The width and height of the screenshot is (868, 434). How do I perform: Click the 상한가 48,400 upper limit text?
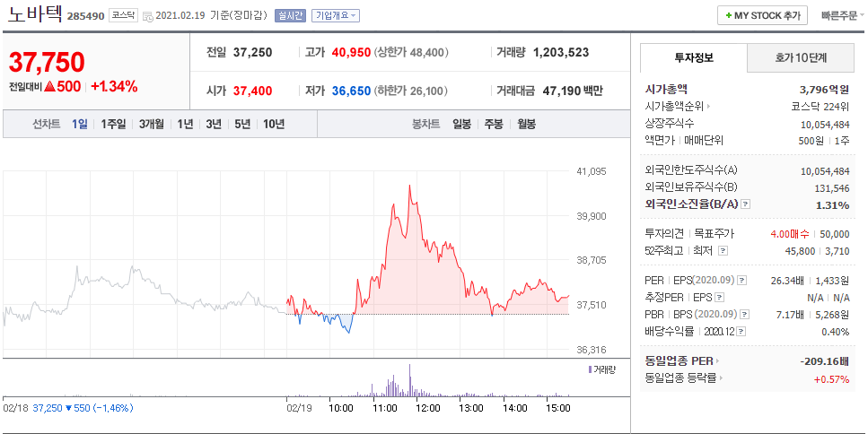point(411,53)
